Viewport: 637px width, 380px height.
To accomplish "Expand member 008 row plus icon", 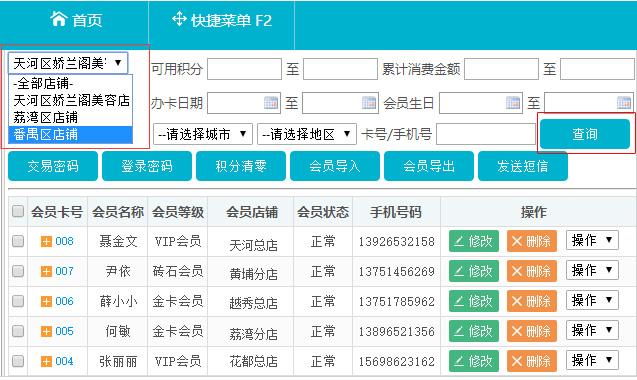I will click(46, 241).
